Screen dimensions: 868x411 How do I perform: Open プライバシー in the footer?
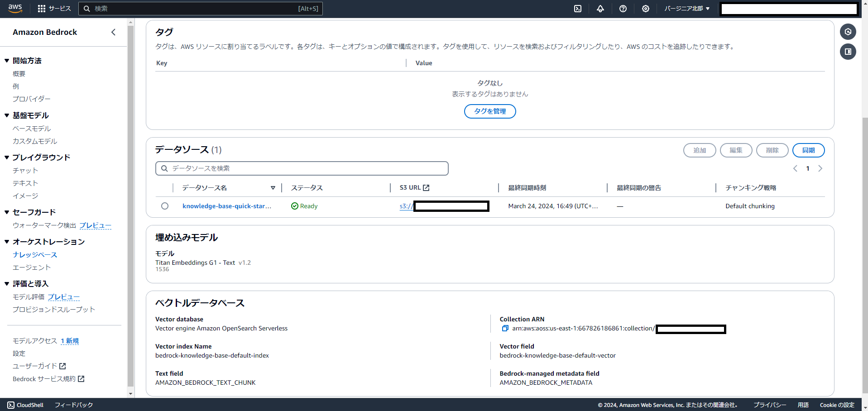770,405
